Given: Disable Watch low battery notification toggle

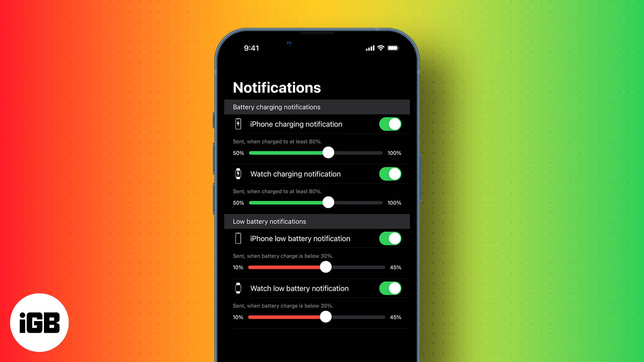Looking at the screenshot, I should [390, 288].
